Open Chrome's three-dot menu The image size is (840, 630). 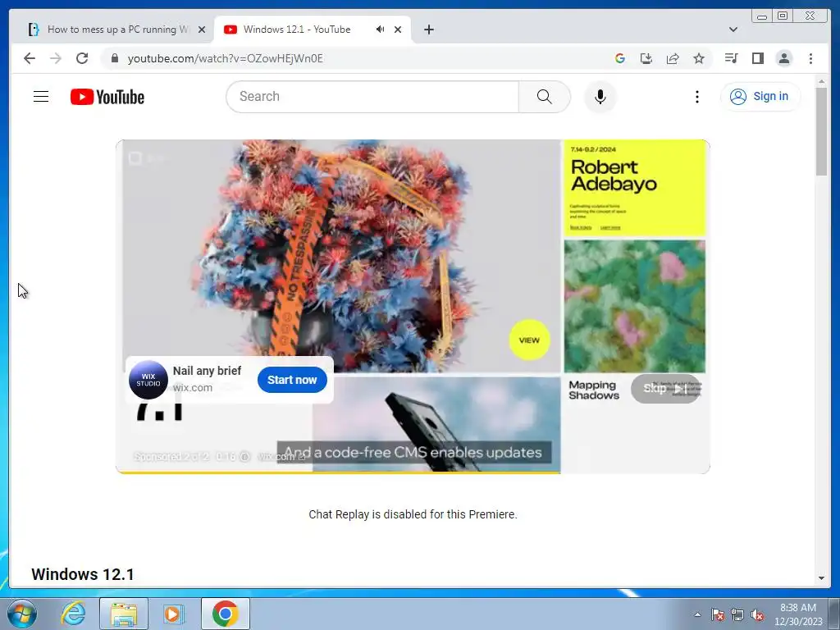click(x=810, y=58)
